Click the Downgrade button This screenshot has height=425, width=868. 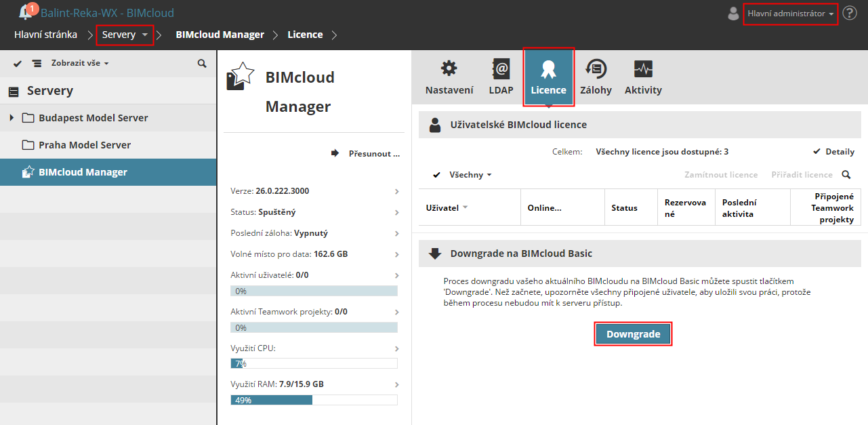pyautogui.click(x=634, y=334)
